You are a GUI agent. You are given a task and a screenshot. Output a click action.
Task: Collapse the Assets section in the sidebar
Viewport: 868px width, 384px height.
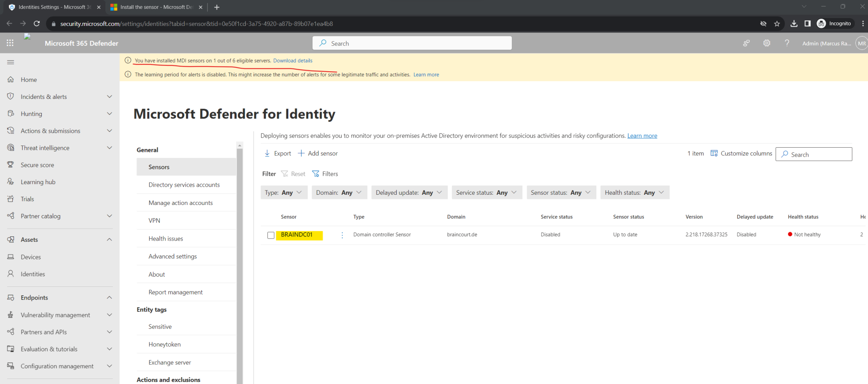(109, 239)
